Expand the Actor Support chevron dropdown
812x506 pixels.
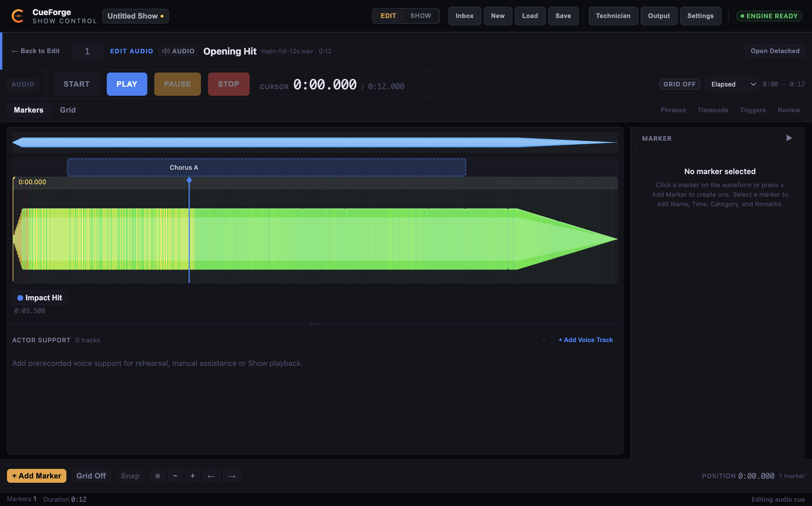(x=544, y=340)
